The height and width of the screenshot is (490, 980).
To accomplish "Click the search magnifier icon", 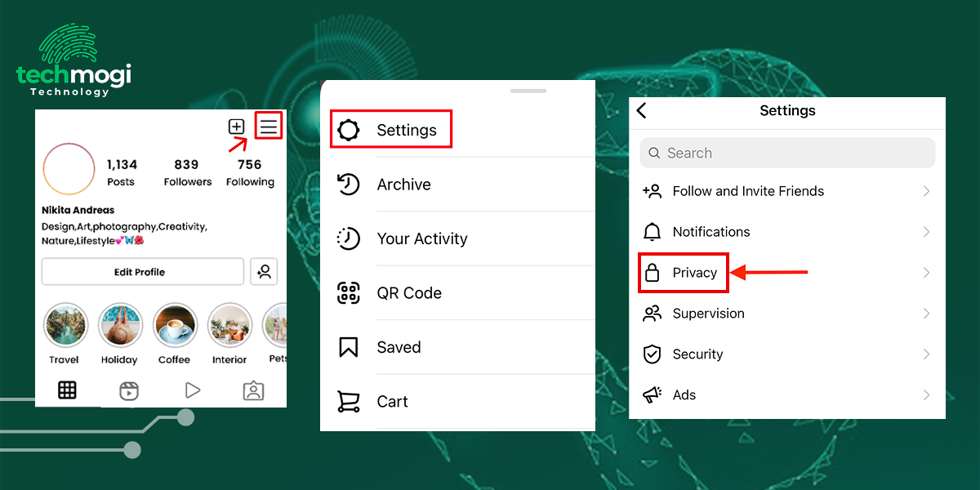I will 655,153.
